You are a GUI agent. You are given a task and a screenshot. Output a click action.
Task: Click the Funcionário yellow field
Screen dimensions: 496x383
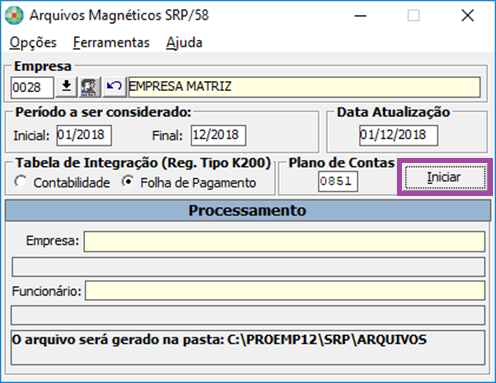pos(285,291)
